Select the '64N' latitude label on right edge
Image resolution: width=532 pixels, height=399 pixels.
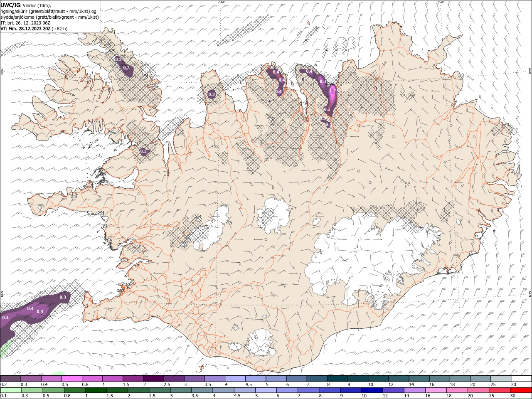[x=530, y=293]
